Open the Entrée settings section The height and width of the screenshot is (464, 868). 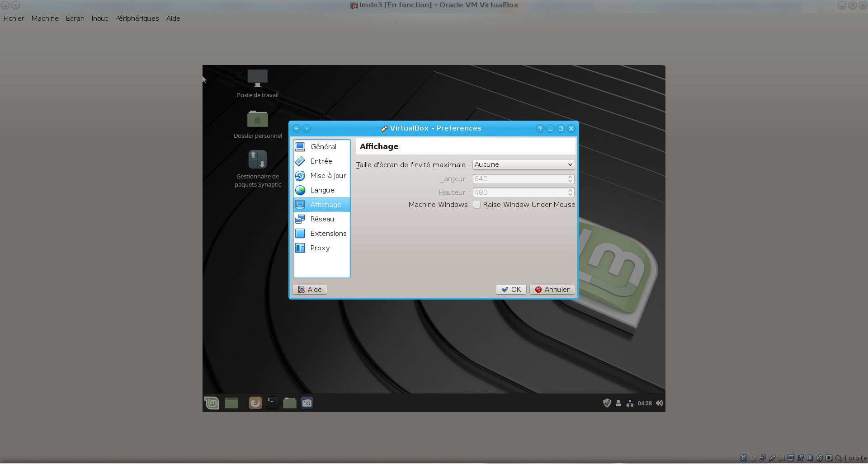point(321,161)
